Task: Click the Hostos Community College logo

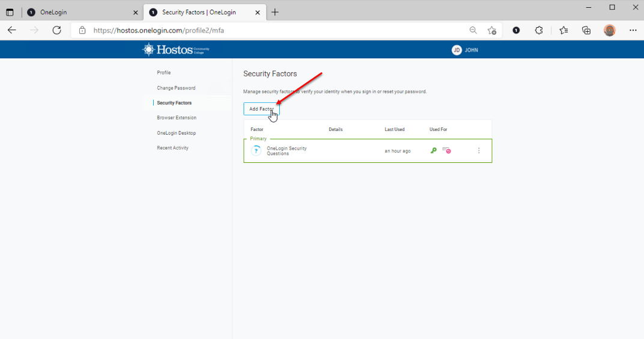Action: [176, 50]
